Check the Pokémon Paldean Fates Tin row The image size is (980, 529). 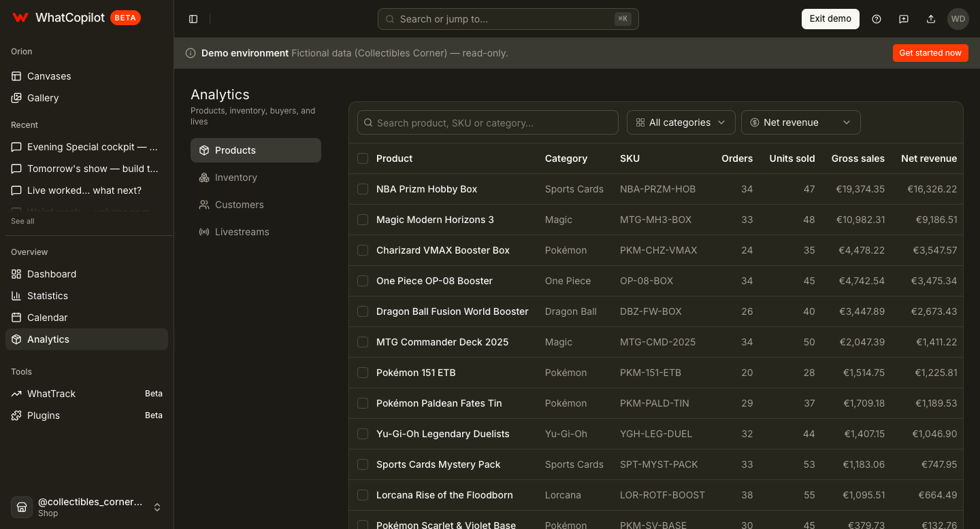(x=363, y=403)
